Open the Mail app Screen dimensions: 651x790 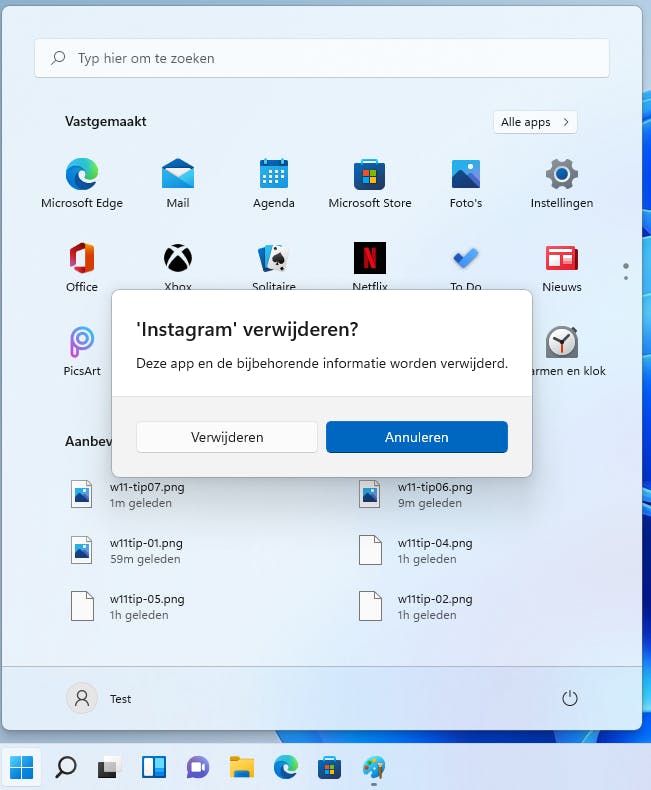pos(178,183)
